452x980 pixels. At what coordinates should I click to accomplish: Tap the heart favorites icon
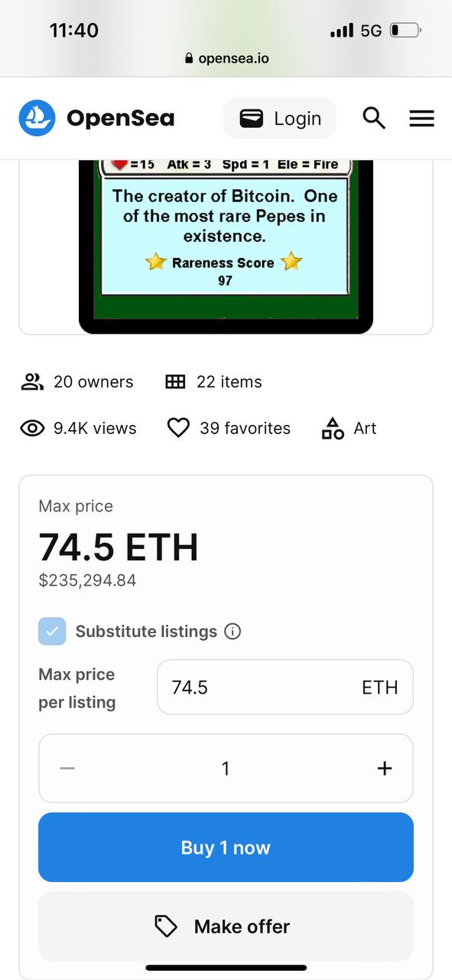click(x=178, y=428)
